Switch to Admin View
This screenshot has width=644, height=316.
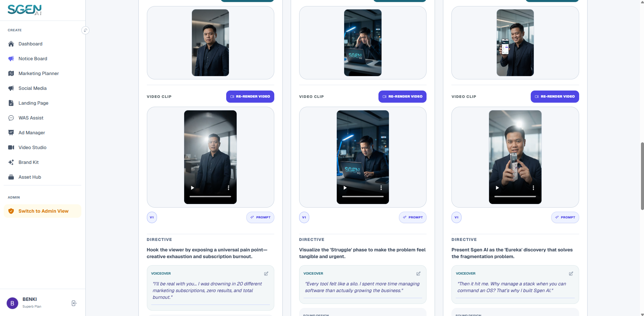[42, 211]
